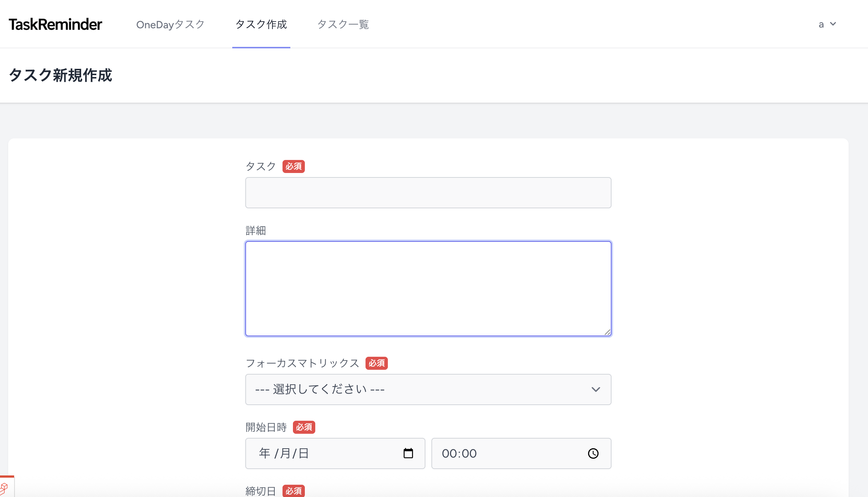This screenshot has height=497, width=868.
Task: Focus the タスク name input field
Action: (428, 193)
